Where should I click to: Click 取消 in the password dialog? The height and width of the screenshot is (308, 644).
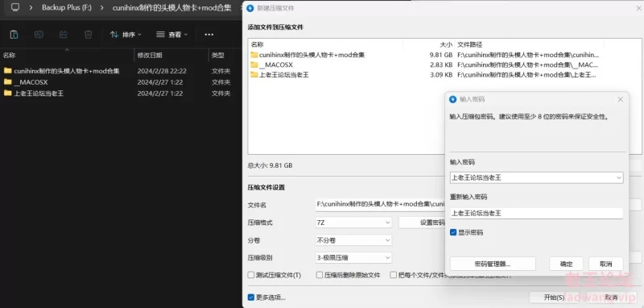click(606, 264)
